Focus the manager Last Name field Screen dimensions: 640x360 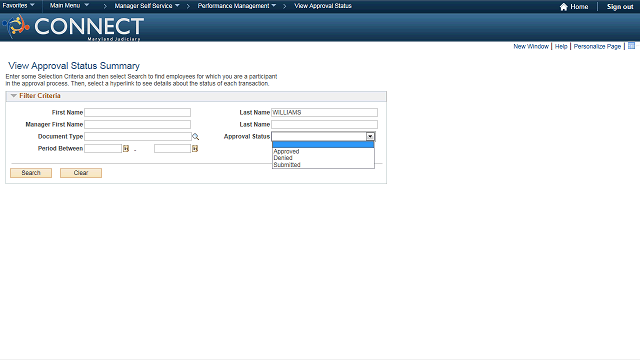tap(324, 124)
